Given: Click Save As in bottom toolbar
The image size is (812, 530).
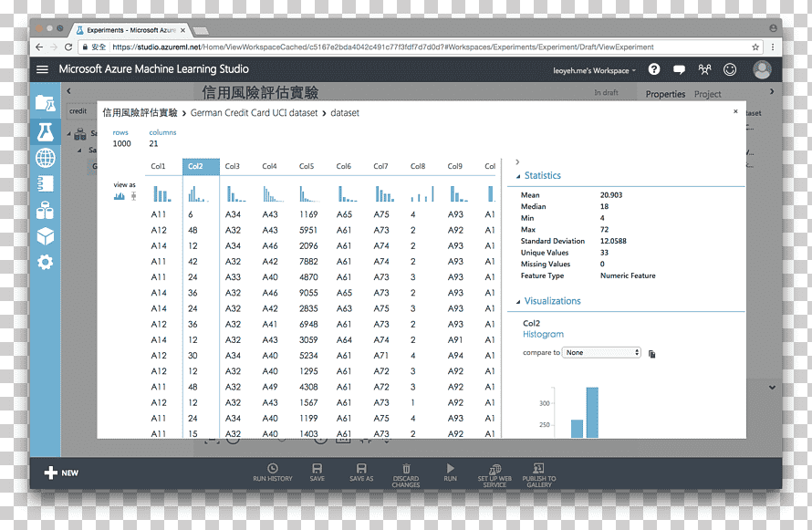Looking at the screenshot, I should tap(361, 473).
